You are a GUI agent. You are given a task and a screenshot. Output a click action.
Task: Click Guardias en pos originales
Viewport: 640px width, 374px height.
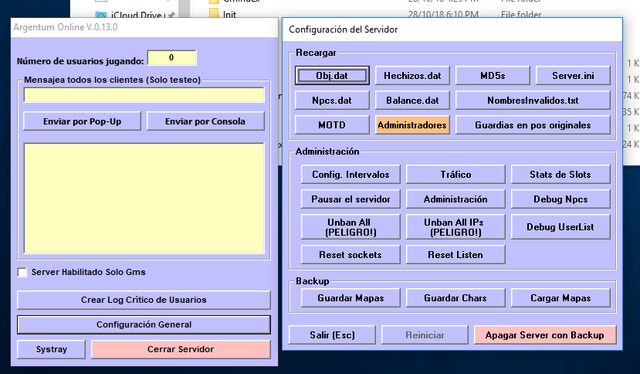[533, 125]
